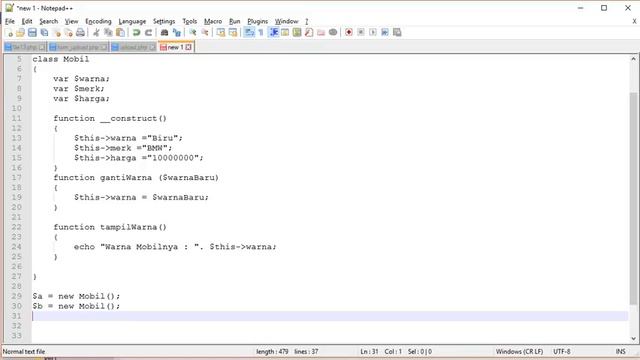
Task: Click the Open file toolbar icon
Action: (x=20, y=33)
